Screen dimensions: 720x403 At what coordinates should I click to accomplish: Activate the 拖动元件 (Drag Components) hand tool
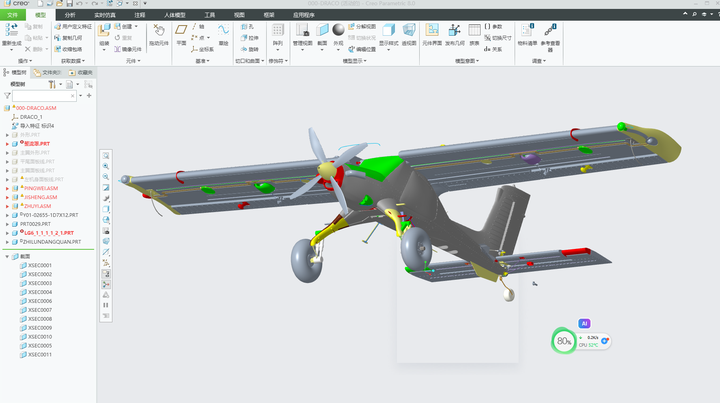coord(159,31)
